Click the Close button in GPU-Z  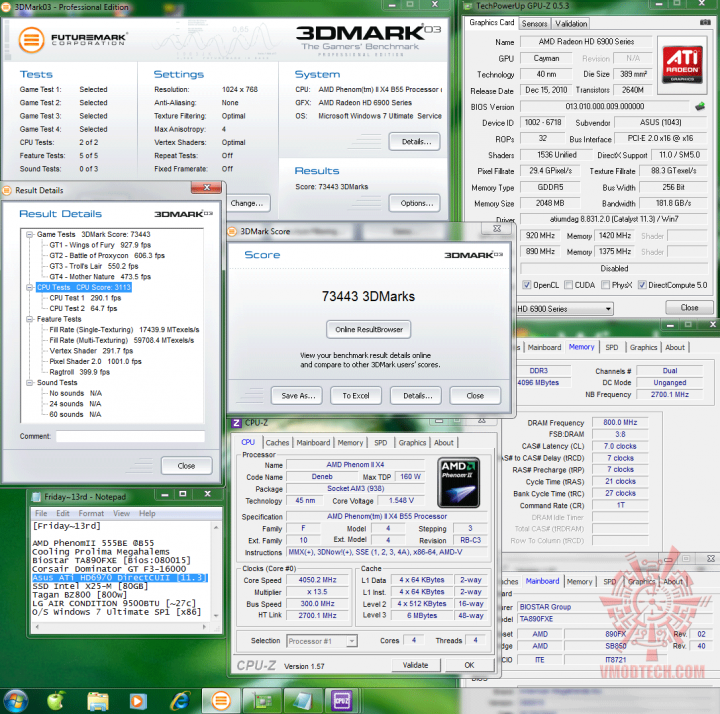(689, 308)
